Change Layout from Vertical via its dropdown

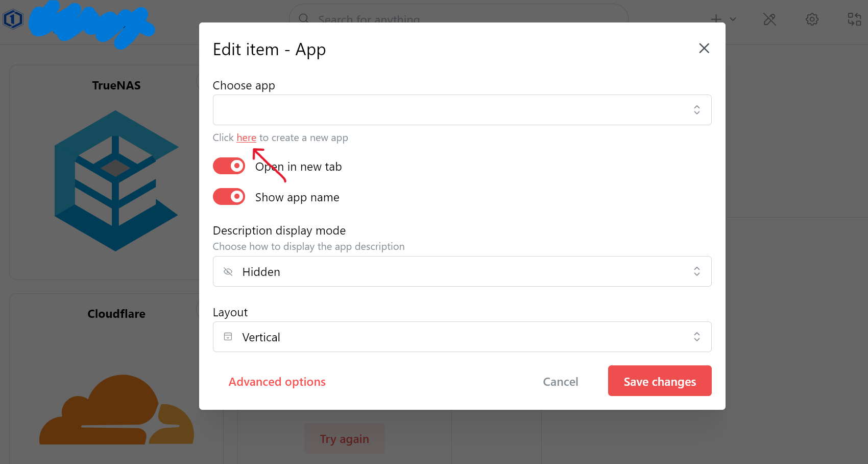[x=462, y=337]
